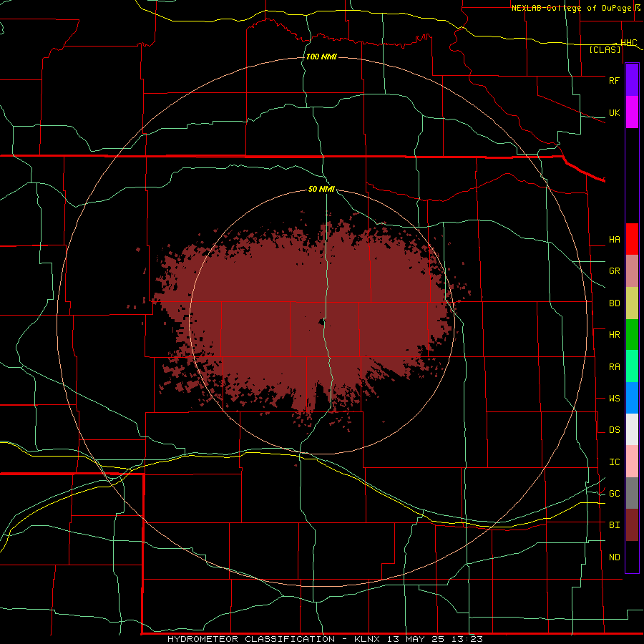This screenshot has width=644, height=644.
Task: Click the BI dark red legend swatch
Action: 632,525
